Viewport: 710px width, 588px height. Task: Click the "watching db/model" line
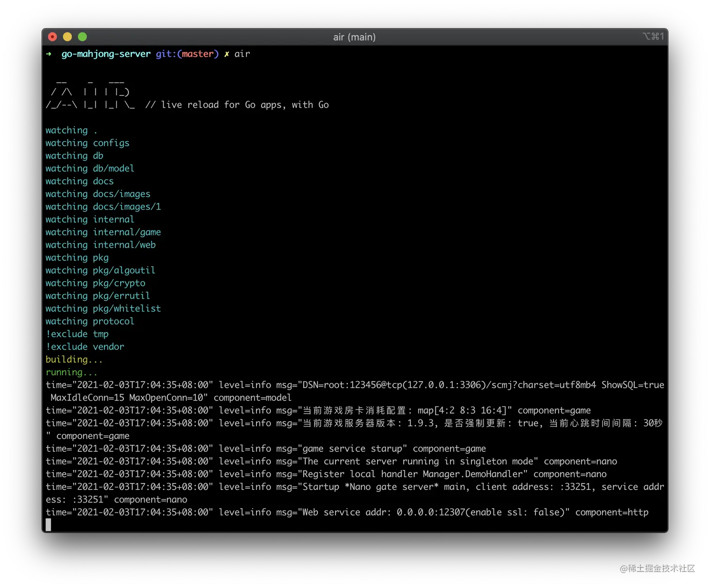point(90,168)
